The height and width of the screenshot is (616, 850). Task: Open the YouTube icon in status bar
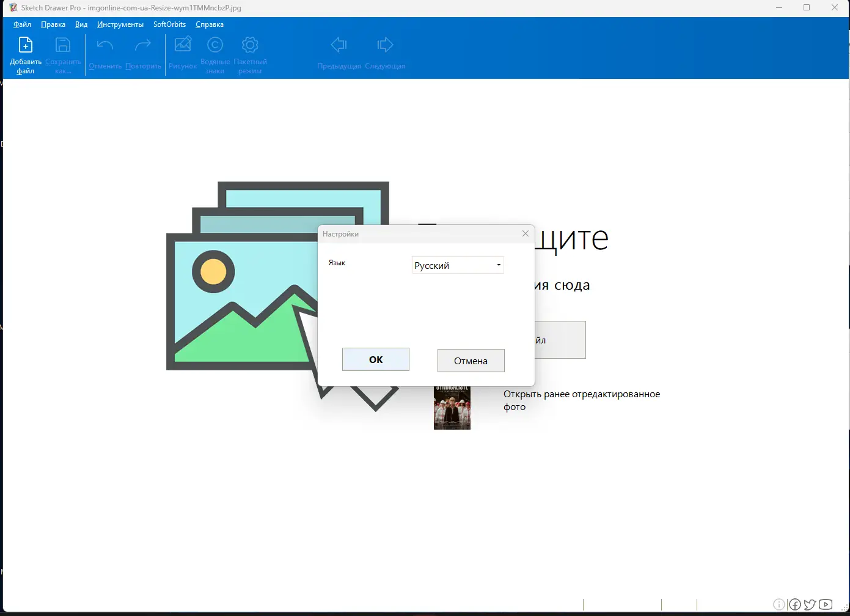(826, 604)
